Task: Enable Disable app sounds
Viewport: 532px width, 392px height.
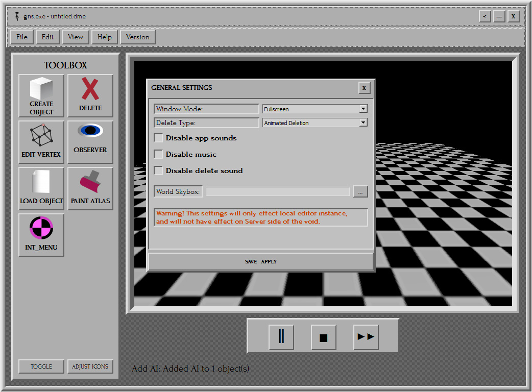Action: pyautogui.click(x=158, y=138)
